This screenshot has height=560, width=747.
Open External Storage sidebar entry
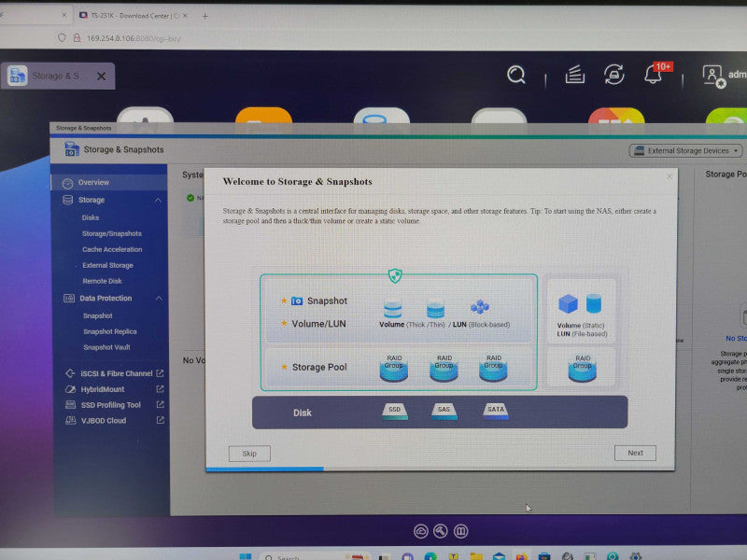click(x=107, y=265)
